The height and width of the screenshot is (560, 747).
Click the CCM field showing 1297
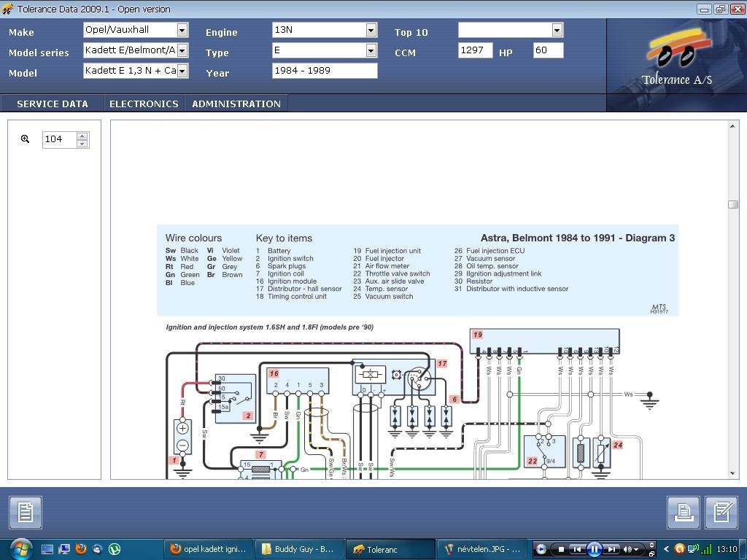475,50
